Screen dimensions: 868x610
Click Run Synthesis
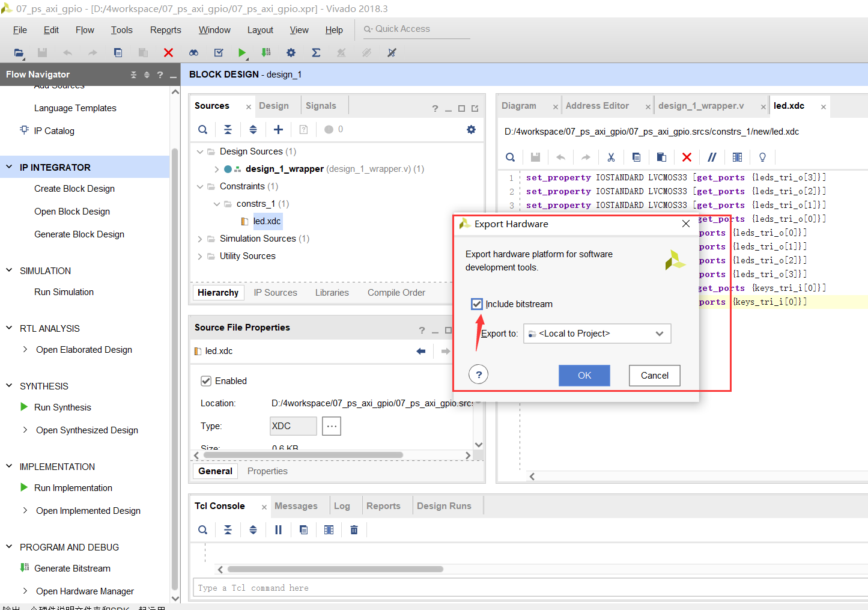pos(62,407)
